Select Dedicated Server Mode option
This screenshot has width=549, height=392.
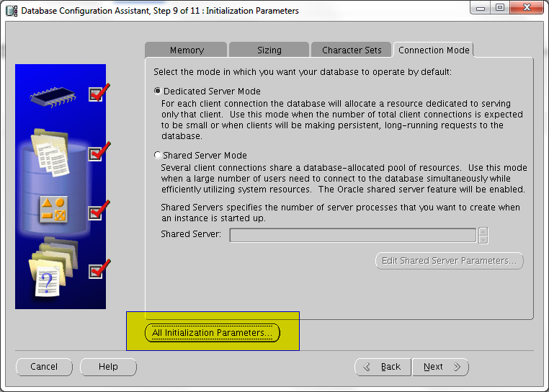[159, 92]
